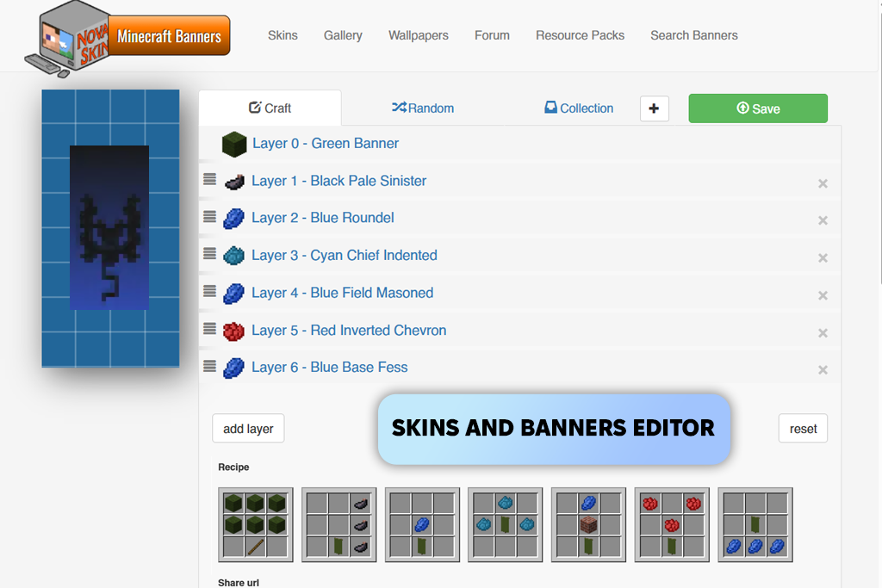The image size is (882, 588).
Task: Click the drag handle for Layer 4
Action: (210, 291)
